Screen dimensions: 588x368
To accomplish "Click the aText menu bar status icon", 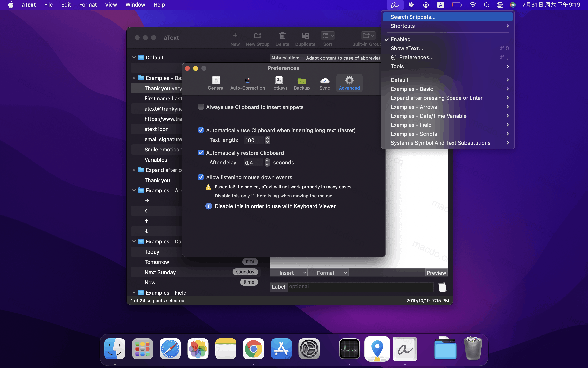I will [x=395, y=5].
